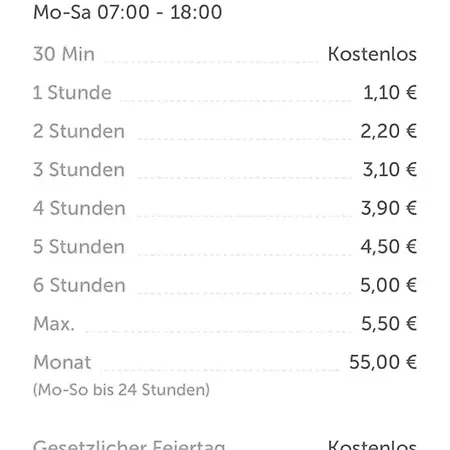The image size is (450, 450).
Task: Click the 4,50 € price
Action: click(389, 247)
